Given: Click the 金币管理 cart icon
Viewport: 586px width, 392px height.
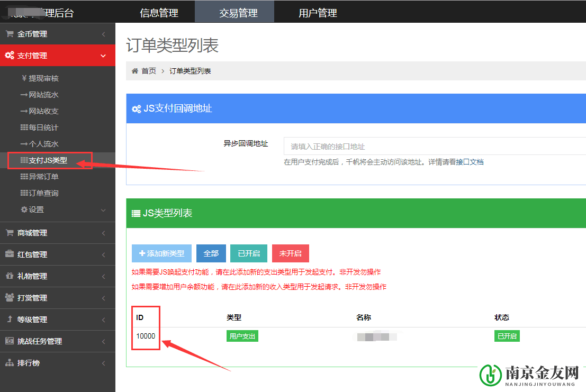Looking at the screenshot, I should click(9, 34).
